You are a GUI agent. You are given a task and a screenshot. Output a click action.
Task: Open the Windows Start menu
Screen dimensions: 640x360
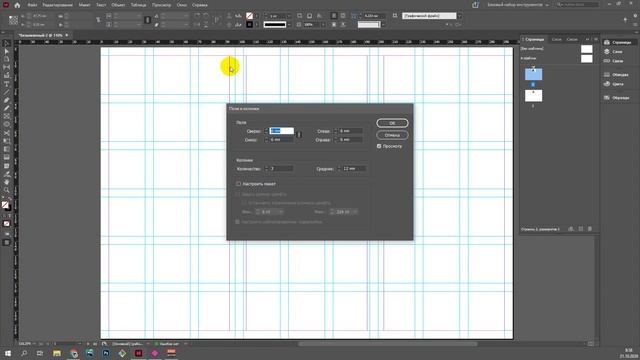pos(8,353)
